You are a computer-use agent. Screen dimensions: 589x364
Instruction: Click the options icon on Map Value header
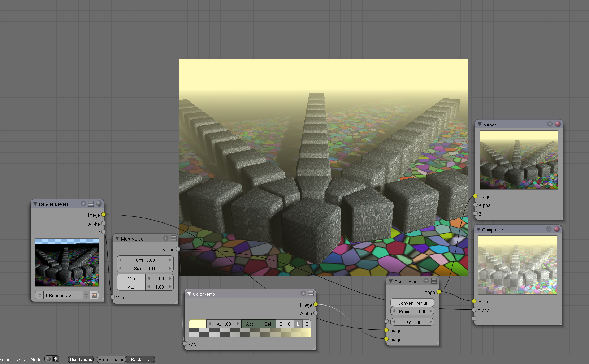pos(174,238)
